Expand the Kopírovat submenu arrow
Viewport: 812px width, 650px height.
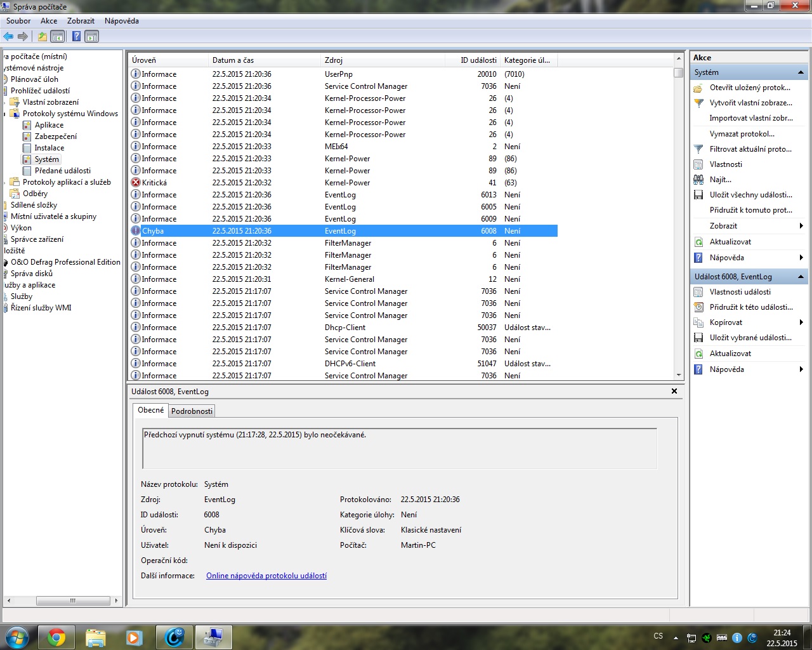tap(801, 322)
